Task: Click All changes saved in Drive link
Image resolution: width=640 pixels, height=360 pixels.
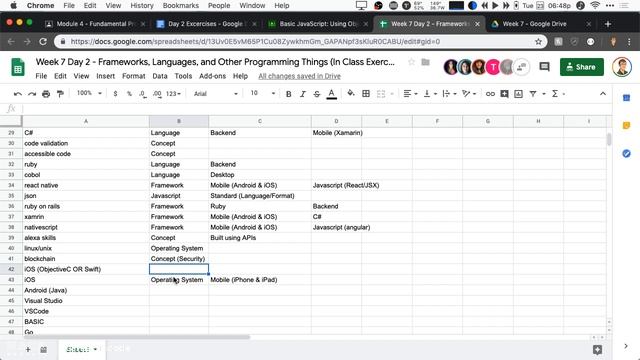Action: point(299,76)
